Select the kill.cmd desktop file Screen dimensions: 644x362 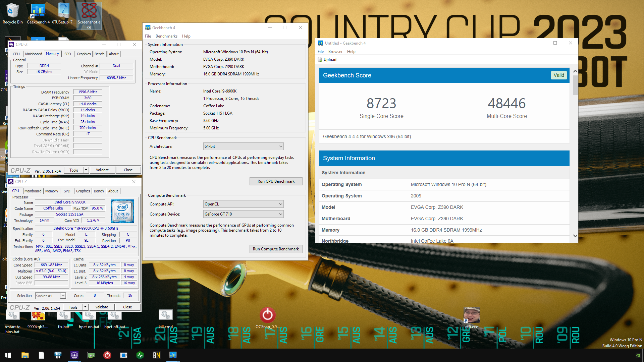(x=165, y=319)
